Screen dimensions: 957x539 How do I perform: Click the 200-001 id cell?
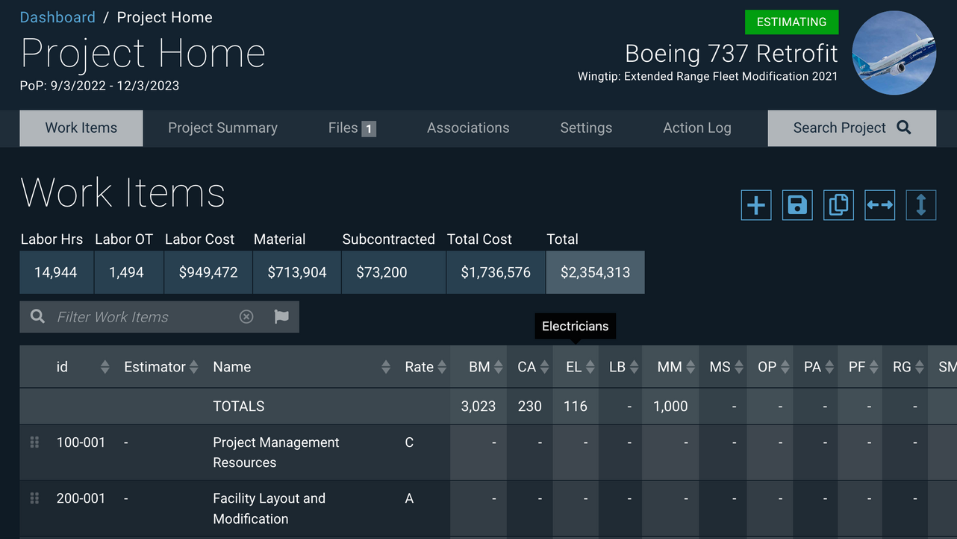81,499
